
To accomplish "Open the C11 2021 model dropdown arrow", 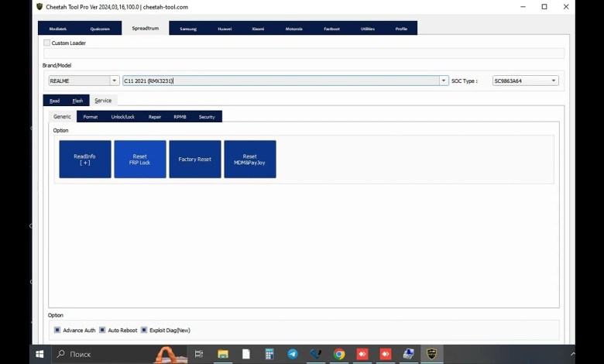I will (444, 81).
